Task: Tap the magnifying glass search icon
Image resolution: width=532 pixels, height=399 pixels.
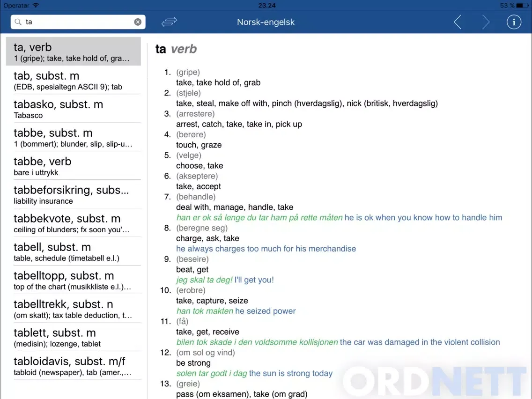Action: [18, 22]
